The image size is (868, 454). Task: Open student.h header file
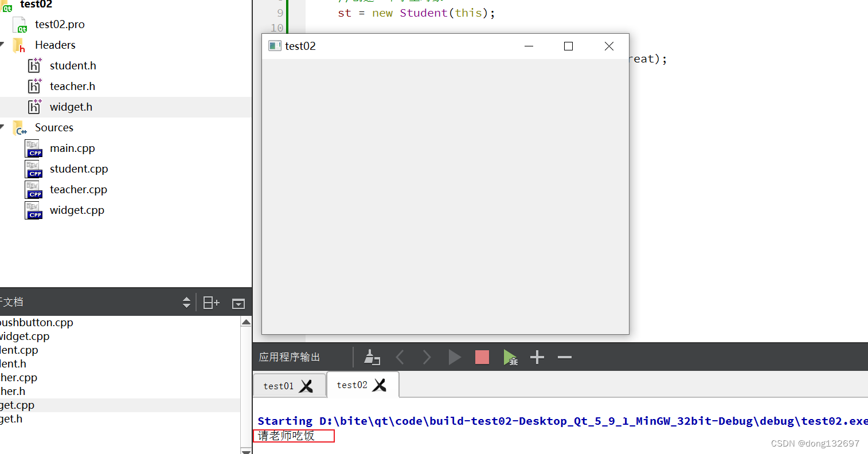pos(73,65)
